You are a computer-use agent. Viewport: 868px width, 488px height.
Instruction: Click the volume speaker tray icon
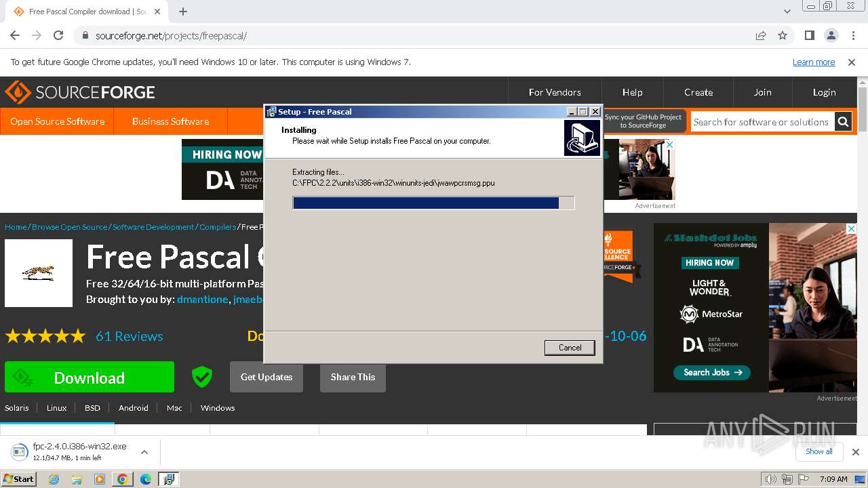pos(770,479)
